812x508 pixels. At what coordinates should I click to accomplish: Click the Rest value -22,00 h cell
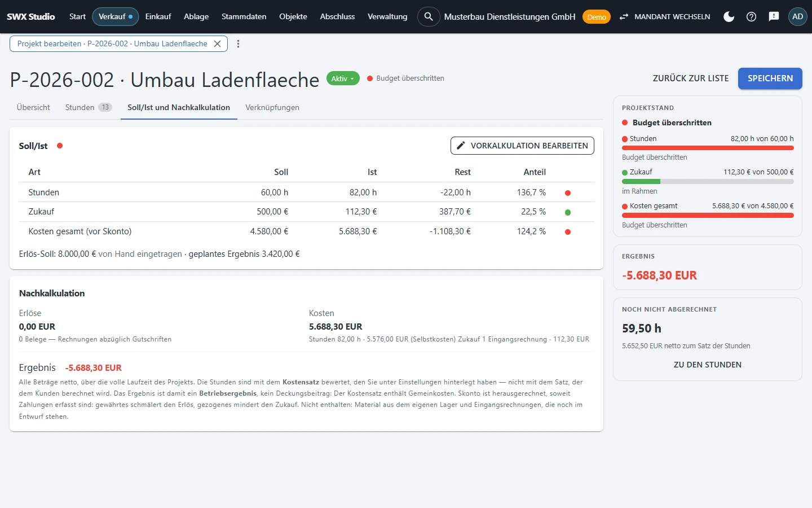[455, 192]
